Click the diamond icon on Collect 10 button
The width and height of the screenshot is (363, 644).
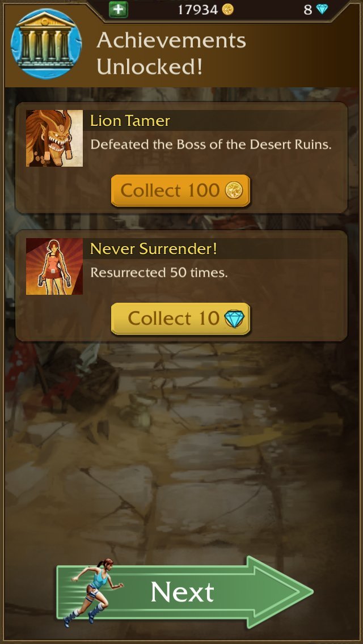tap(234, 319)
